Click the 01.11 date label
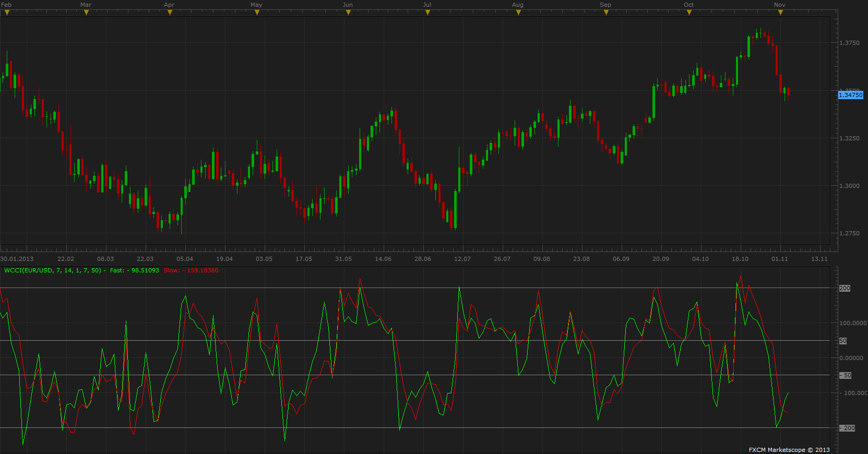The height and width of the screenshot is (454, 868). tap(780, 259)
